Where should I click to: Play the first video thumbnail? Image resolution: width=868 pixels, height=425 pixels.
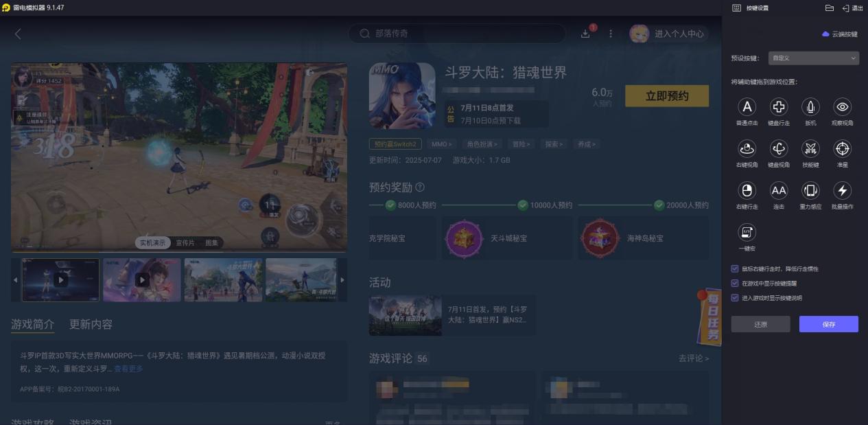(x=61, y=280)
